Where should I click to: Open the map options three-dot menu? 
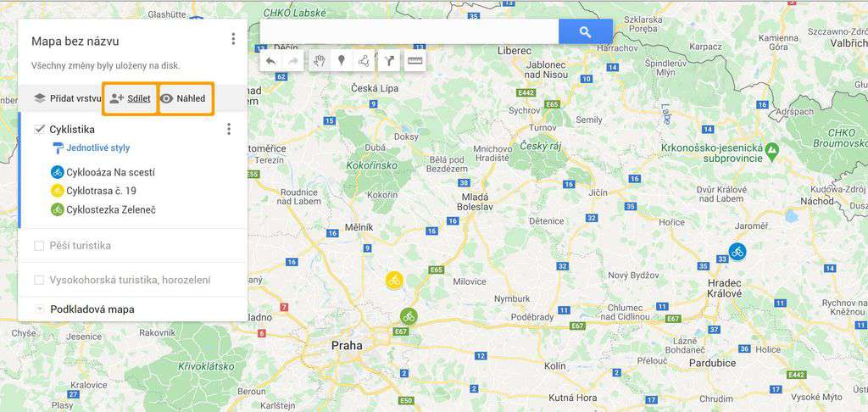pos(233,39)
